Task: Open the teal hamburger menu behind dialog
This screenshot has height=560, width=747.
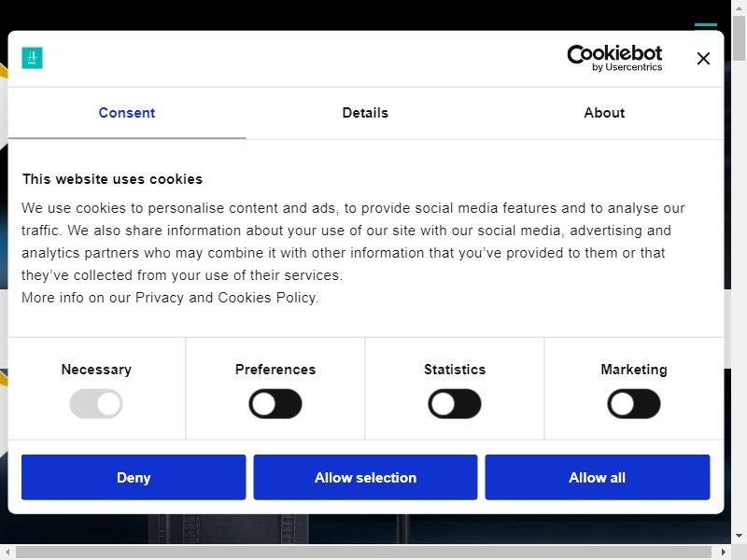Action: [706, 26]
